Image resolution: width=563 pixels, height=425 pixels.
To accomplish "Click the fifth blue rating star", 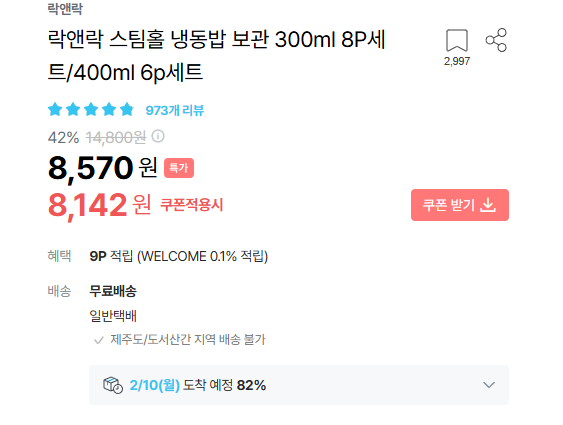I will [127, 109].
